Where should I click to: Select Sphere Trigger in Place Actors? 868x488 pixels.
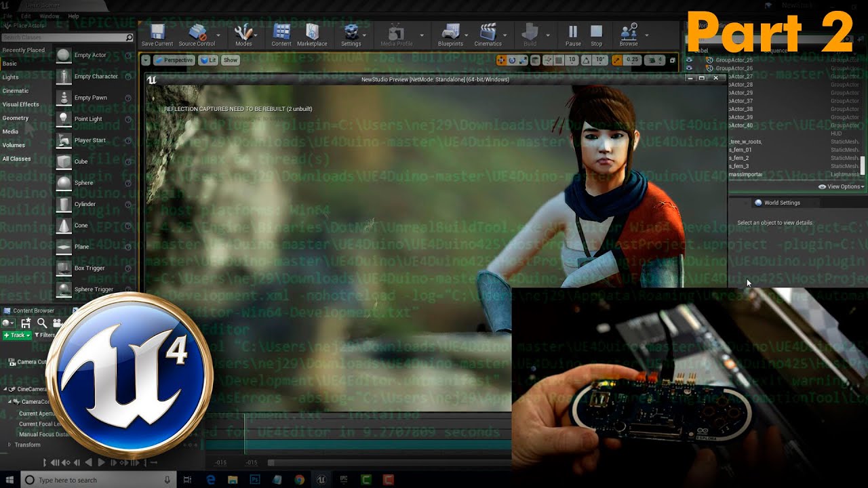click(x=94, y=289)
